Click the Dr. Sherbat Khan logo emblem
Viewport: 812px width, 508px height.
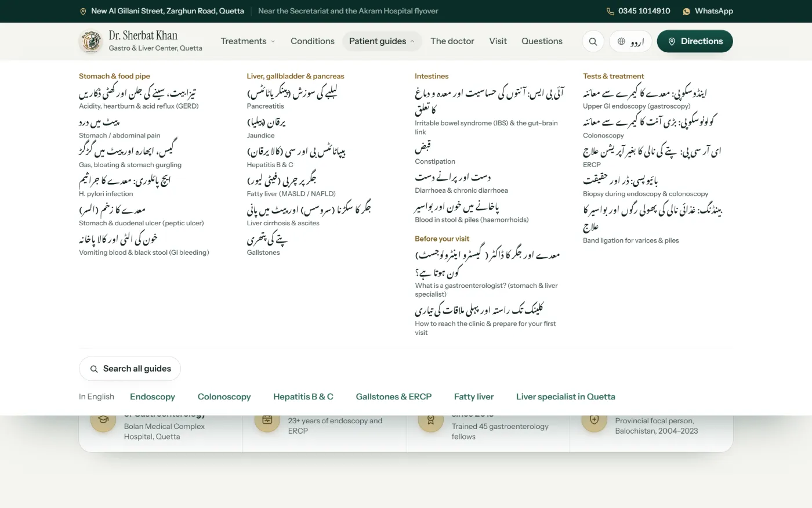90,41
